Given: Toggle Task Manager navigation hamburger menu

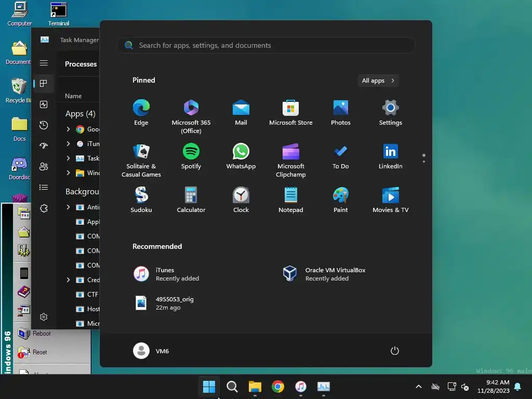Looking at the screenshot, I should (44, 63).
